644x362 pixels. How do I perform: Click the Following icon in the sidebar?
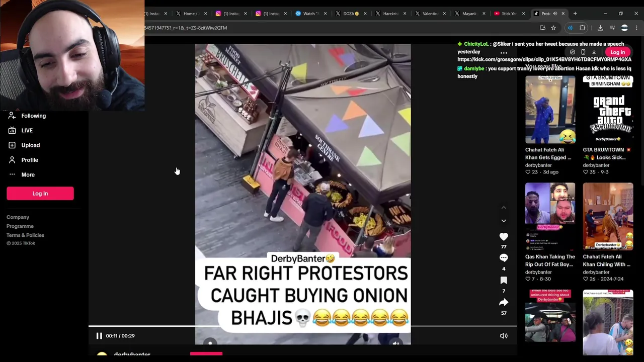[12, 116]
